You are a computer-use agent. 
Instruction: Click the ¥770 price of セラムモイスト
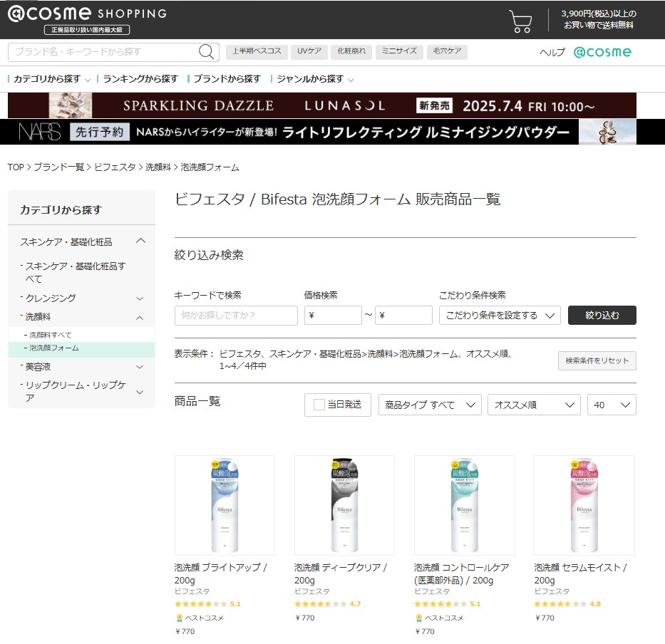coord(545,618)
